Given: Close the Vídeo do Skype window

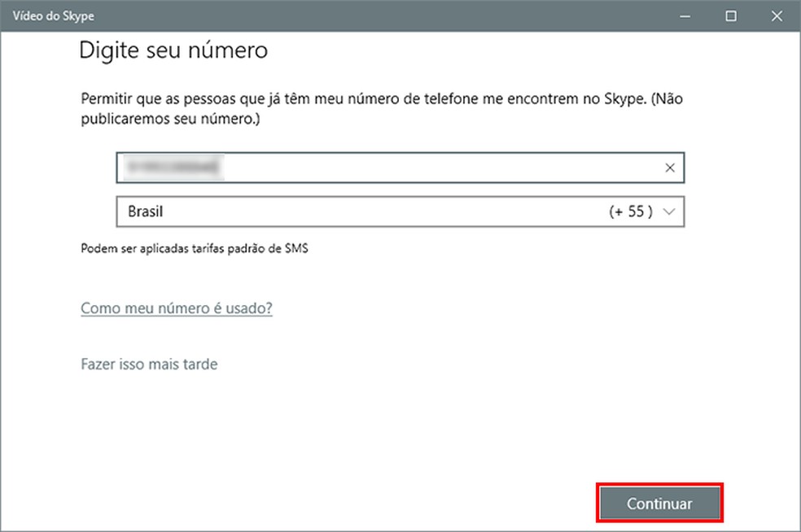Looking at the screenshot, I should (x=777, y=15).
